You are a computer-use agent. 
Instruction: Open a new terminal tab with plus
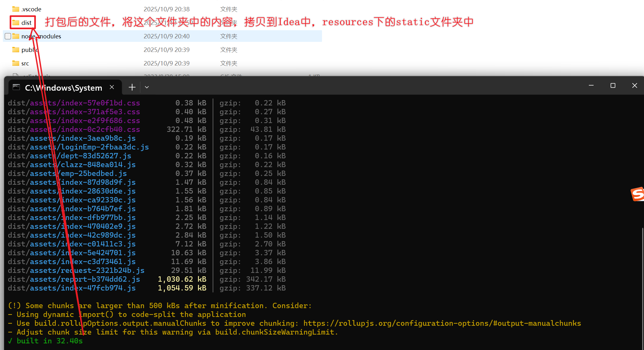point(132,87)
